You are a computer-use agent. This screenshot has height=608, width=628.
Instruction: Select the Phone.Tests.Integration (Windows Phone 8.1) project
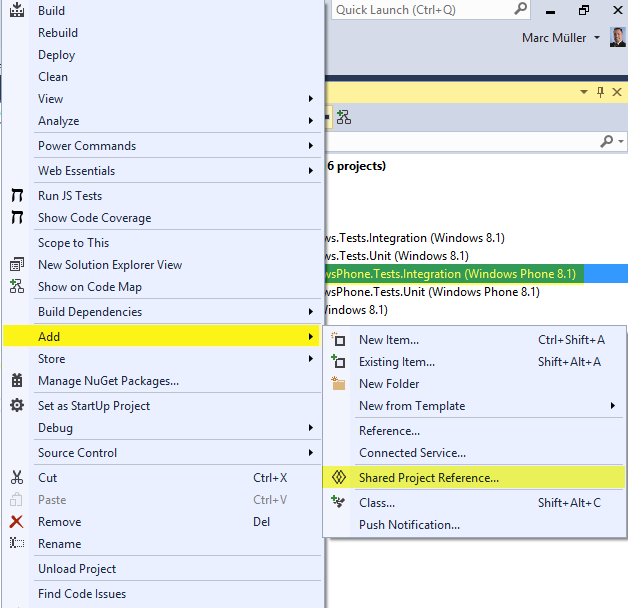[x=451, y=274]
